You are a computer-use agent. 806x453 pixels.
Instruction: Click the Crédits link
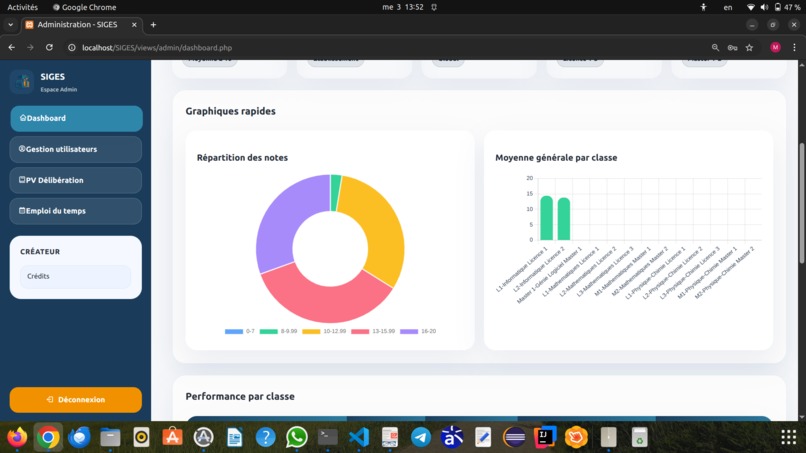pyautogui.click(x=76, y=276)
